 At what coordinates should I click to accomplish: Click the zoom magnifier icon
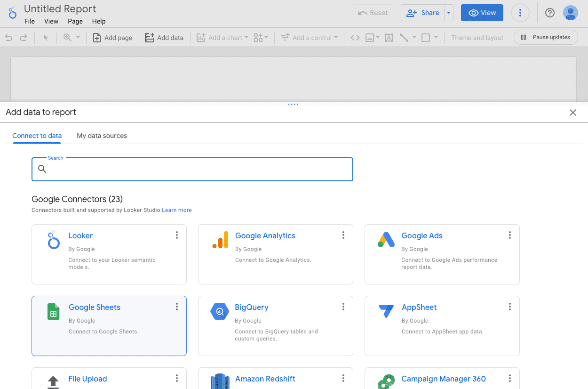point(68,38)
